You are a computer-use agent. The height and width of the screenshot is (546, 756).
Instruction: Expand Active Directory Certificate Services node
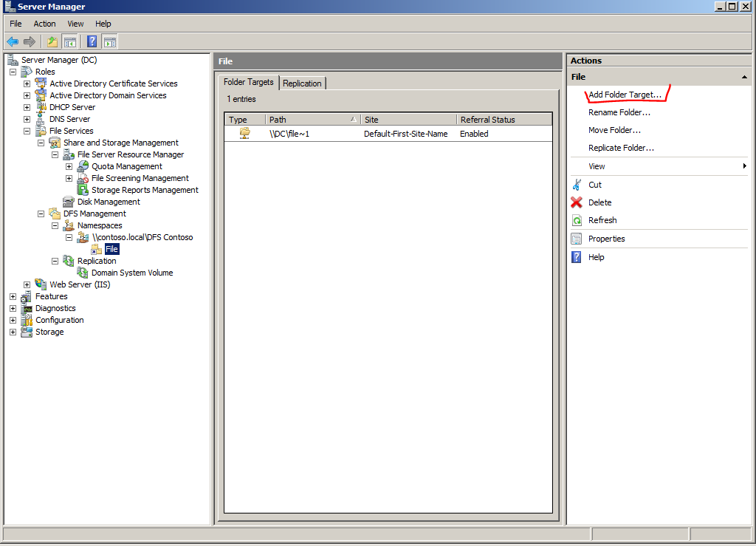[27, 83]
